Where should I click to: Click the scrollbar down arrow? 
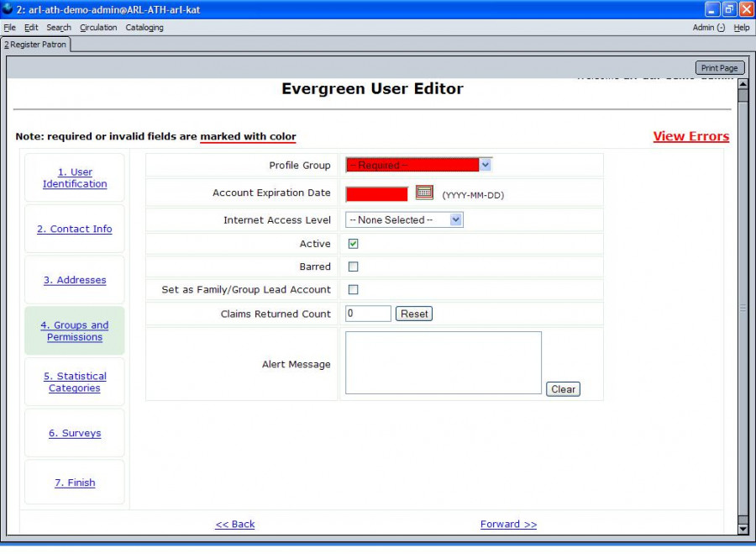click(742, 529)
